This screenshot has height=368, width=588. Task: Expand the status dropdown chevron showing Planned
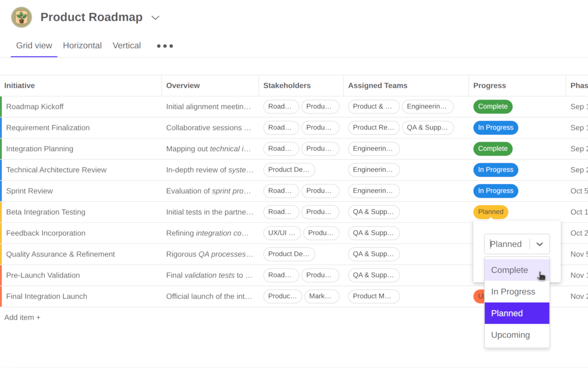click(x=540, y=244)
